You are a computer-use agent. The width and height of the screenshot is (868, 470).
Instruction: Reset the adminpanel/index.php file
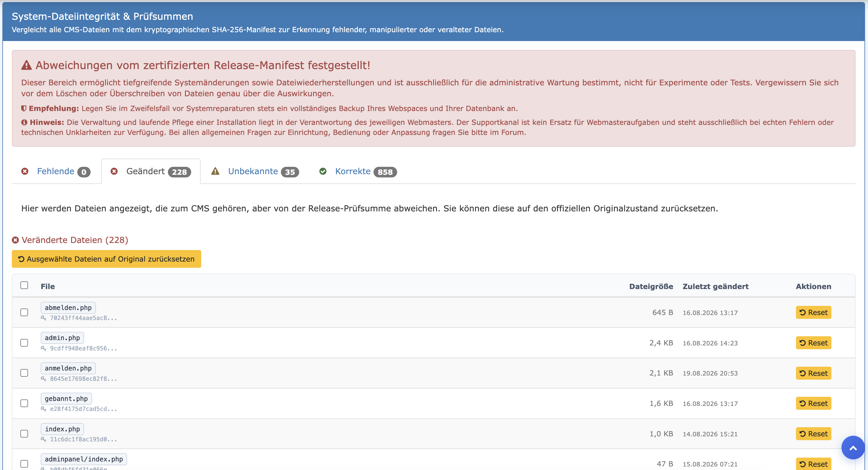813,464
